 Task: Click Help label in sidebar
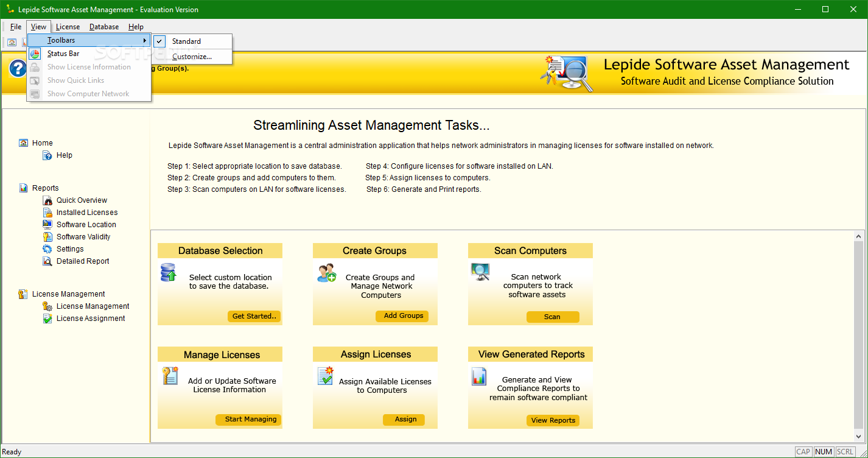(65, 155)
